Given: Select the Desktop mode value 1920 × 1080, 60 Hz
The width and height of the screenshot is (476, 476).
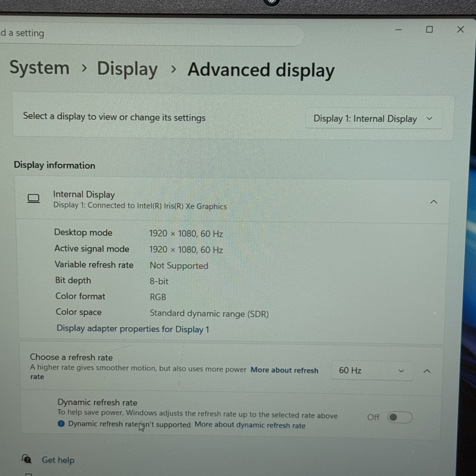Looking at the screenshot, I should pos(186,234).
